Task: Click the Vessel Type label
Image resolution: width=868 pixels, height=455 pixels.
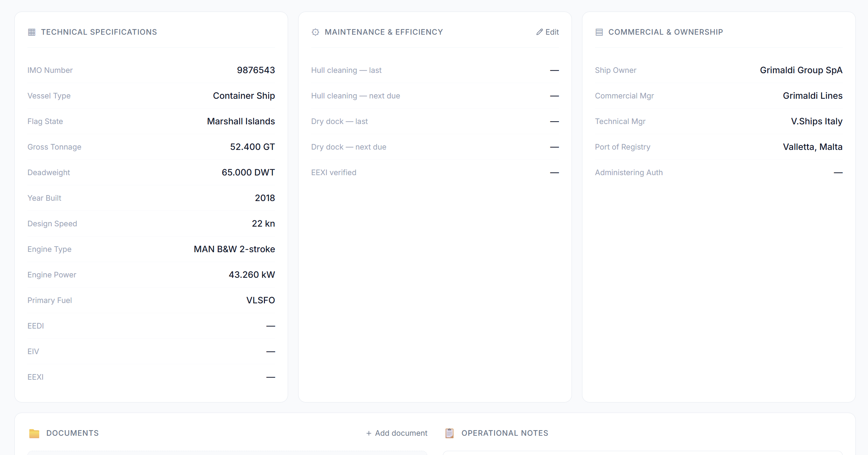Action: tap(49, 96)
